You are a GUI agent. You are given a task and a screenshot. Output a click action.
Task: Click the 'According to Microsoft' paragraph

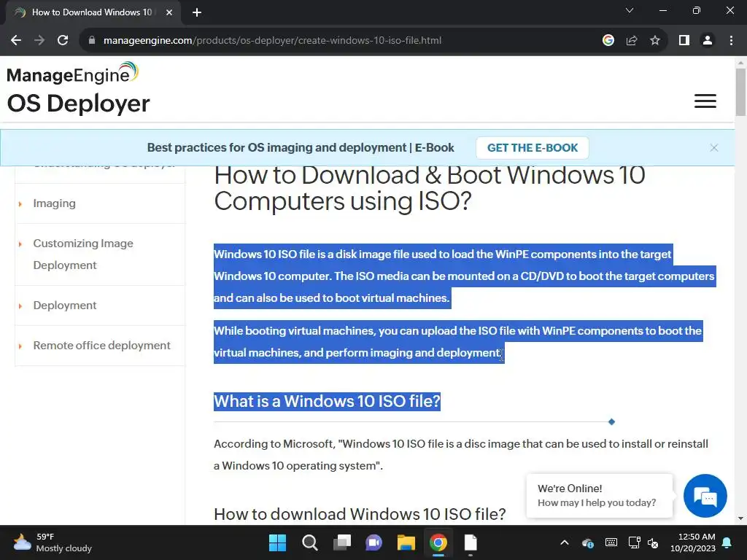pyautogui.click(x=461, y=455)
